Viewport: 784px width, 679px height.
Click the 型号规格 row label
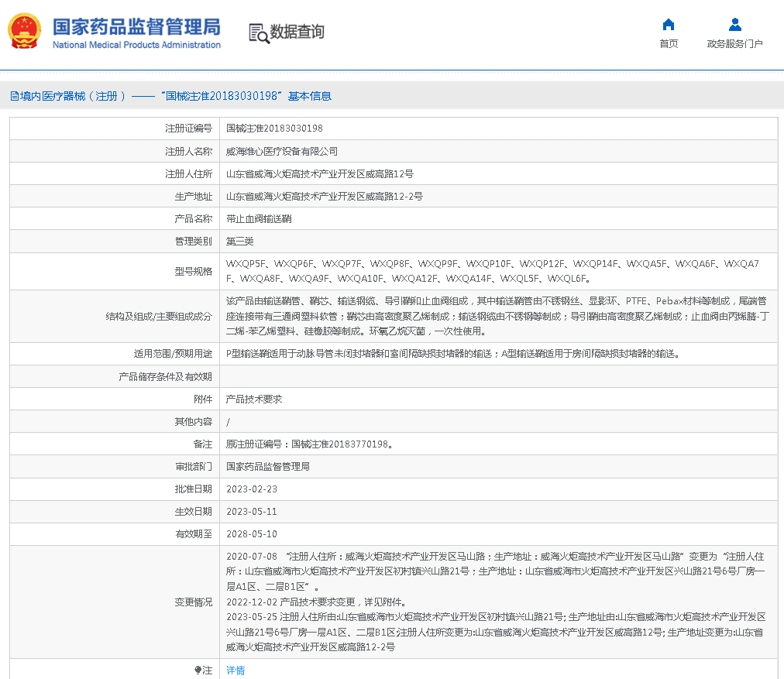click(x=193, y=271)
